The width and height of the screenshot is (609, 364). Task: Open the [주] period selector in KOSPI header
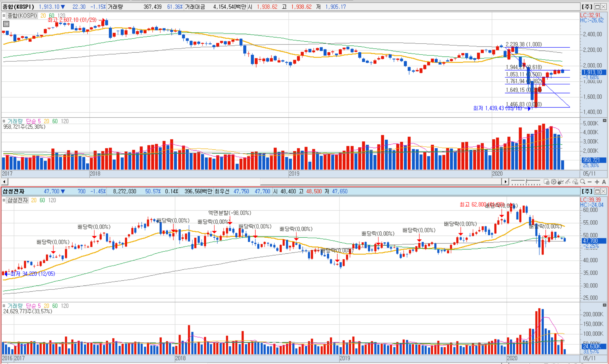tap(587, 6)
